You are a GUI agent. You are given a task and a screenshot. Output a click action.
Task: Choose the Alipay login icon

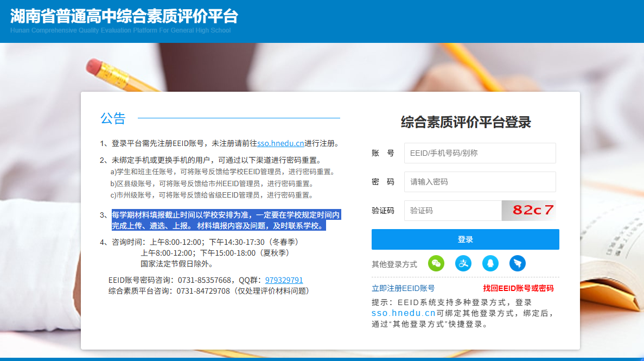[463, 264]
